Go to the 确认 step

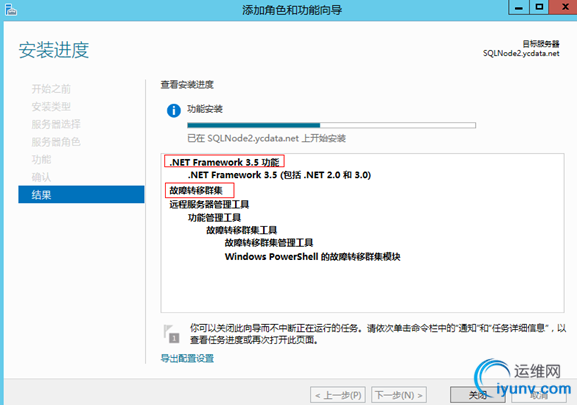[x=41, y=177]
